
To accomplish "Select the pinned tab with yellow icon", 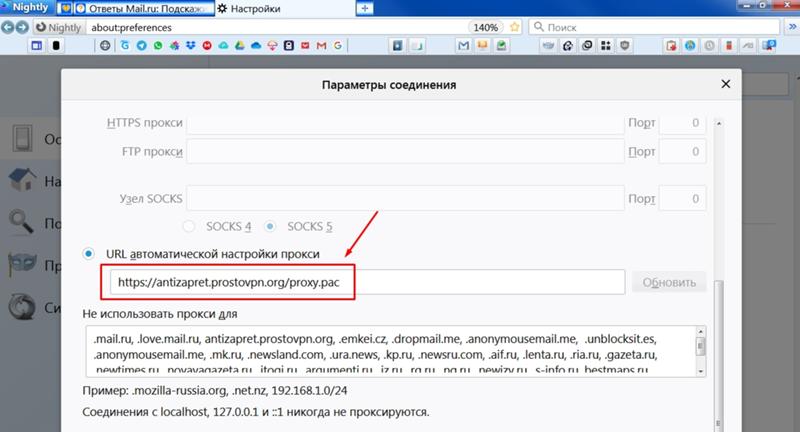I will click(x=65, y=9).
